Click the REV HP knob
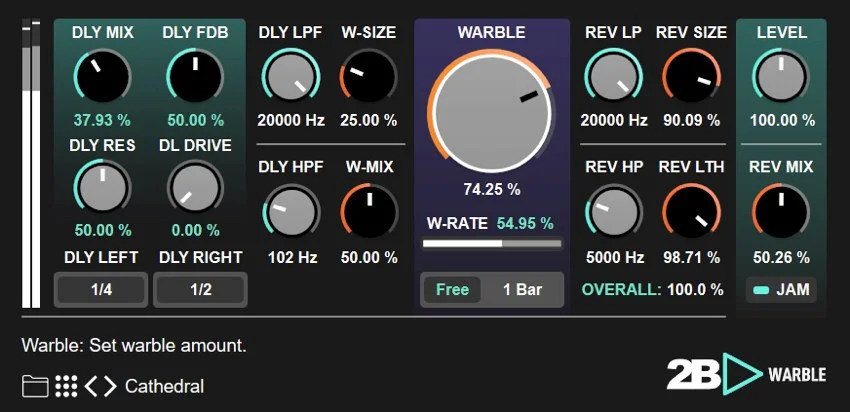 click(x=614, y=213)
